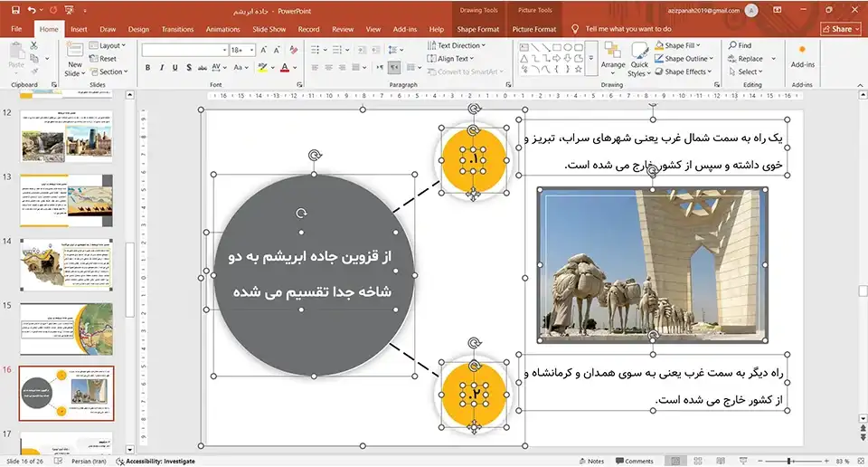Viewport: 868px width, 467px height.
Task: Set left-to-right text direction
Action: coord(381,68)
